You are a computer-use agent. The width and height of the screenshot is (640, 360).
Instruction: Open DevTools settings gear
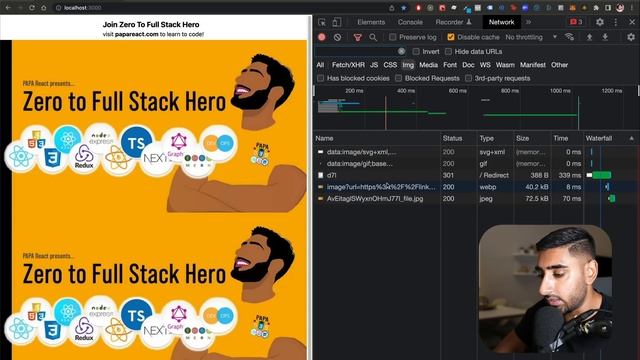click(x=600, y=22)
